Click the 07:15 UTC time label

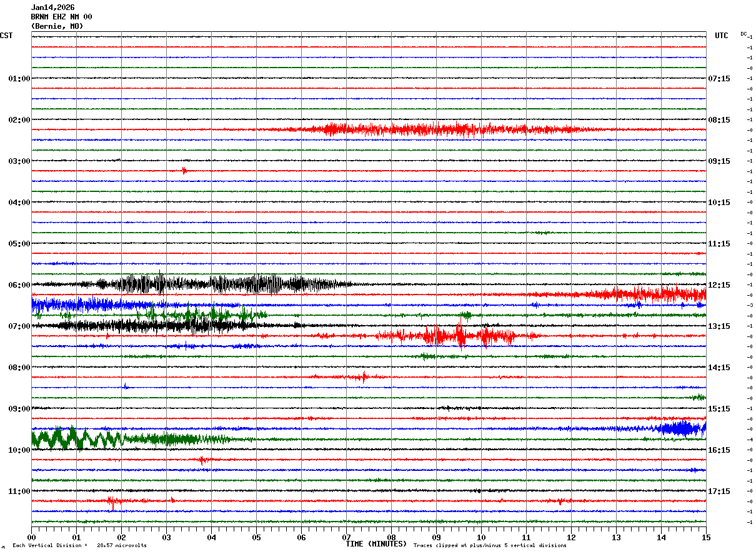click(x=719, y=79)
